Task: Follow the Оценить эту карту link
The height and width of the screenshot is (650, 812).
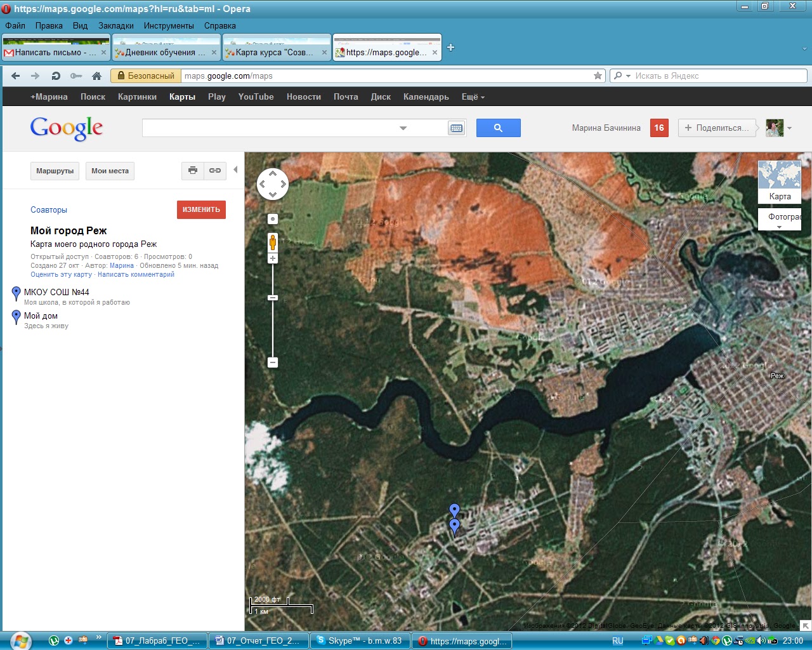Action: [60, 274]
